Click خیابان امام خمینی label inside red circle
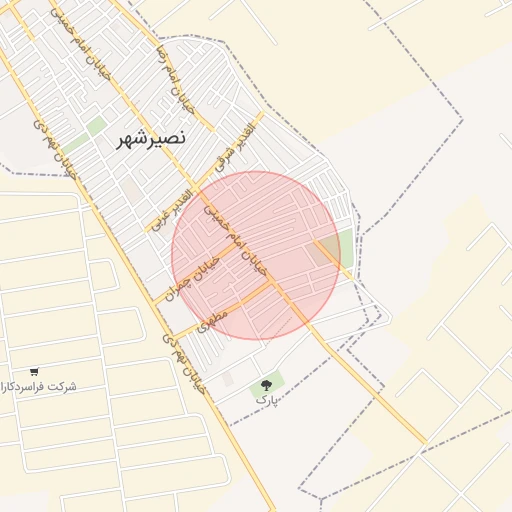 click(x=236, y=241)
